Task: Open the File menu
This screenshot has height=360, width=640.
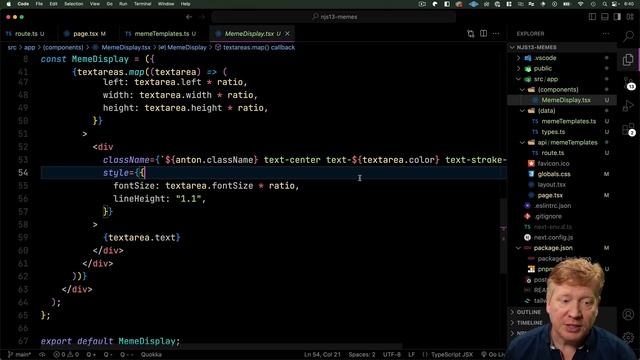Action: (x=39, y=4)
